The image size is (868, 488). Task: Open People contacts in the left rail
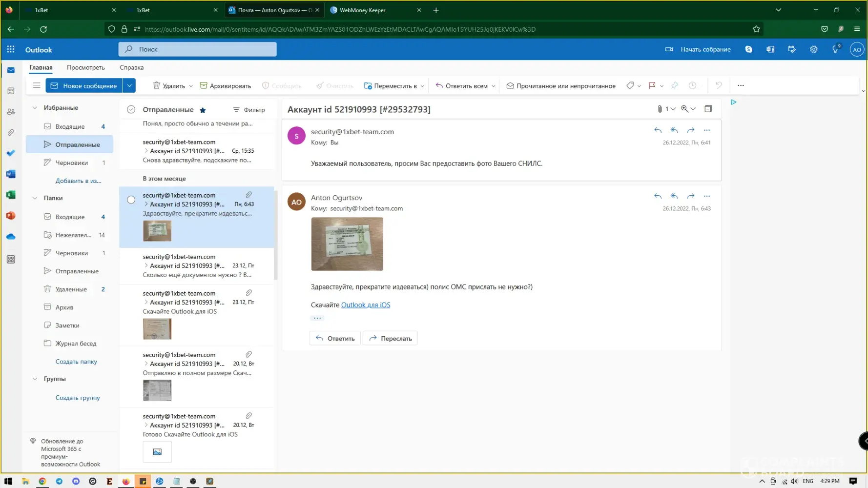(11, 112)
